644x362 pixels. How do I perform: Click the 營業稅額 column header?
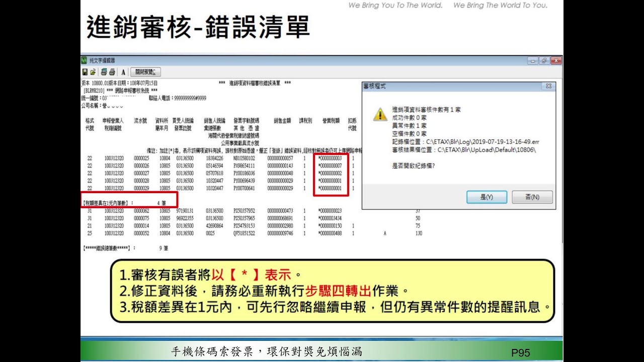(x=331, y=121)
